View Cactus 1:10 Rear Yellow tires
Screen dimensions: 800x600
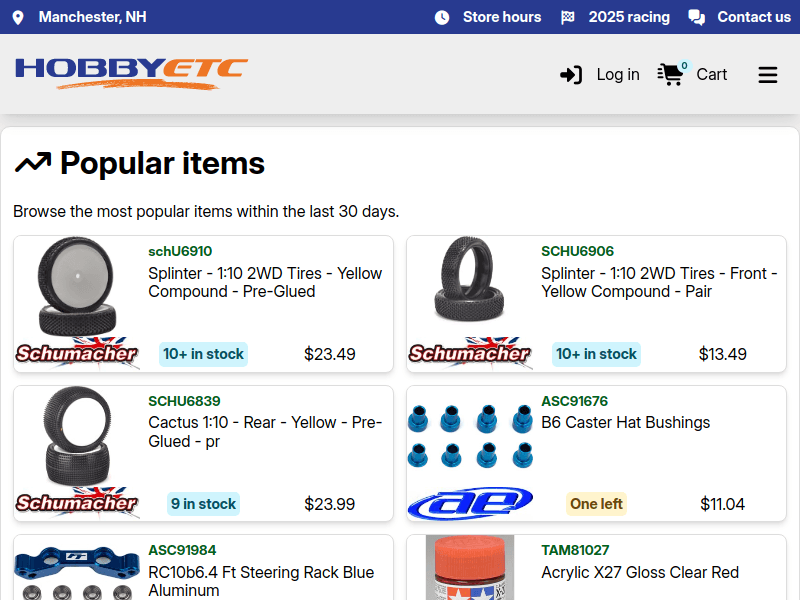pos(265,432)
